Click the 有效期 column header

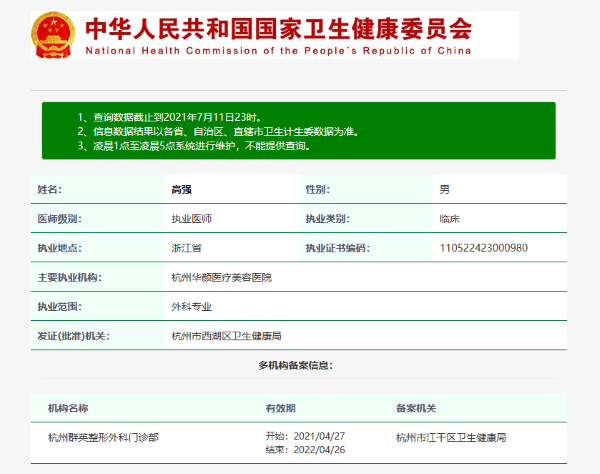point(280,408)
